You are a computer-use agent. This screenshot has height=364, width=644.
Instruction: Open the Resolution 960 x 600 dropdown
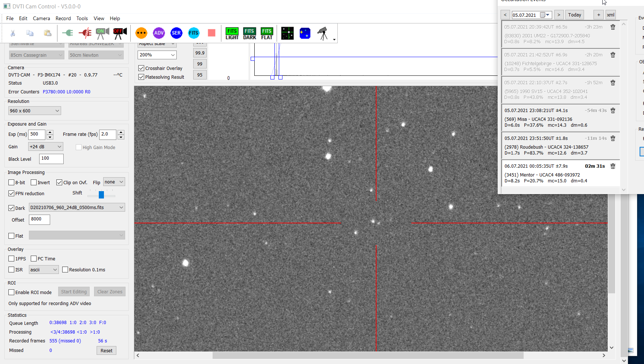(x=35, y=111)
